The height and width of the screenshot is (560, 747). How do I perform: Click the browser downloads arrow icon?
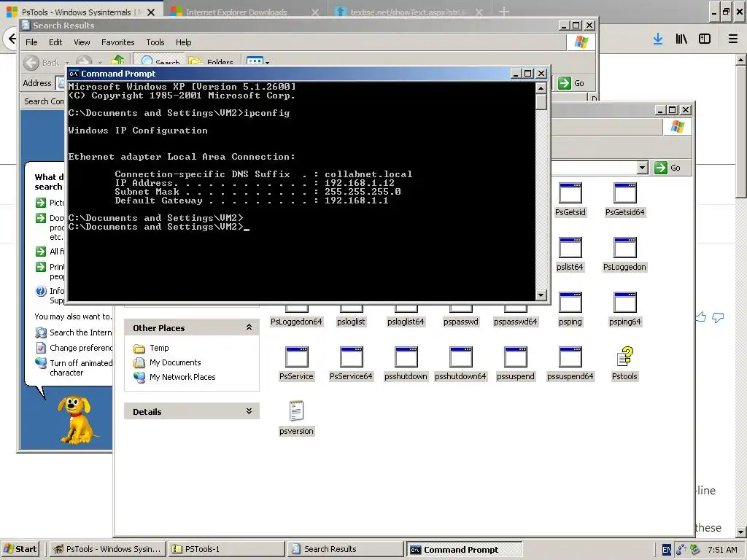pos(658,39)
